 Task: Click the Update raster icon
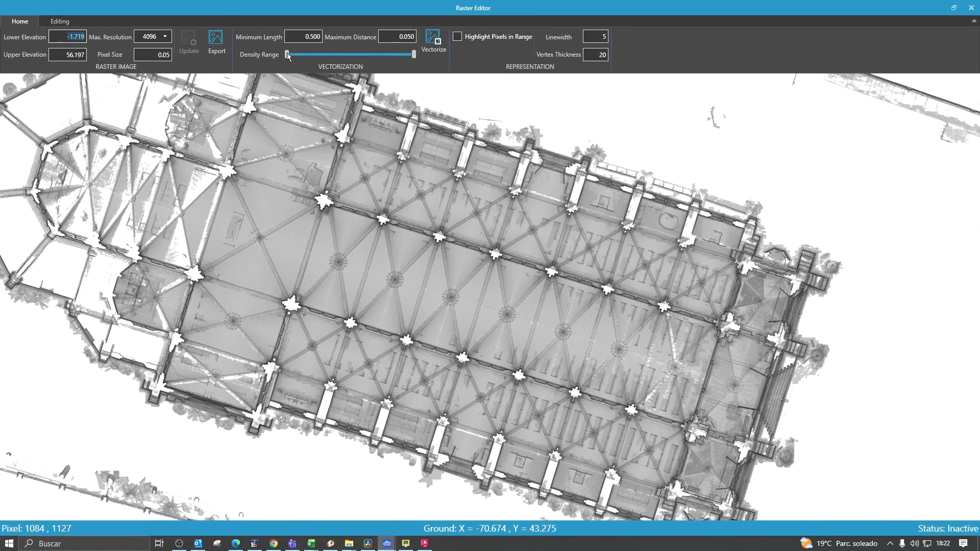(188, 38)
